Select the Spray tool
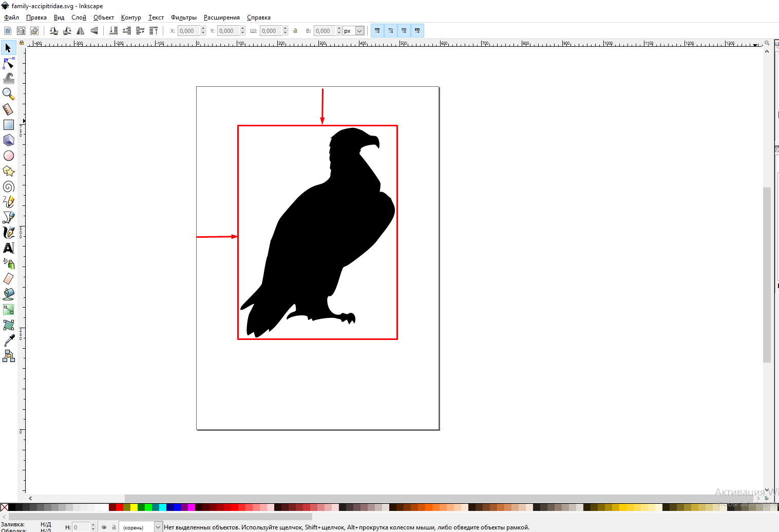779x532 pixels. tap(8, 263)
